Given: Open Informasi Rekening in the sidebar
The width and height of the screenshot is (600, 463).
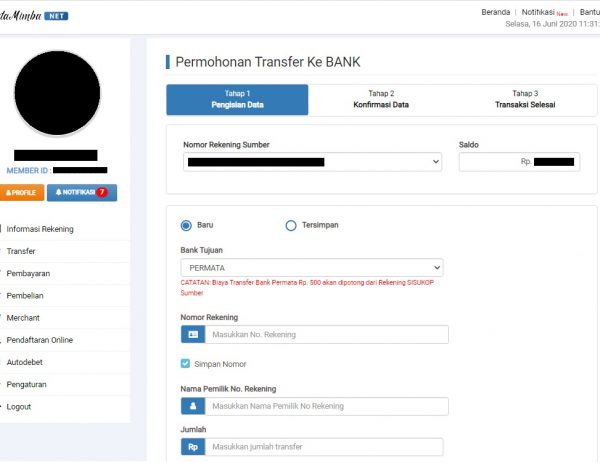Looking at the screenshot, I should (x=40, y=229).
